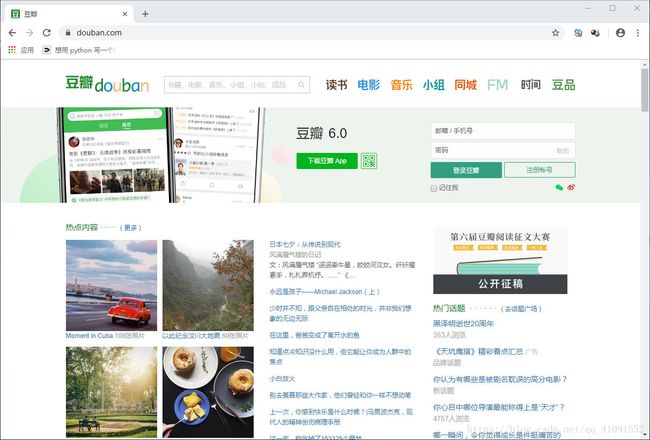Click the 去话题广场 link
This screenshot has height=440, width=650.
521,309
